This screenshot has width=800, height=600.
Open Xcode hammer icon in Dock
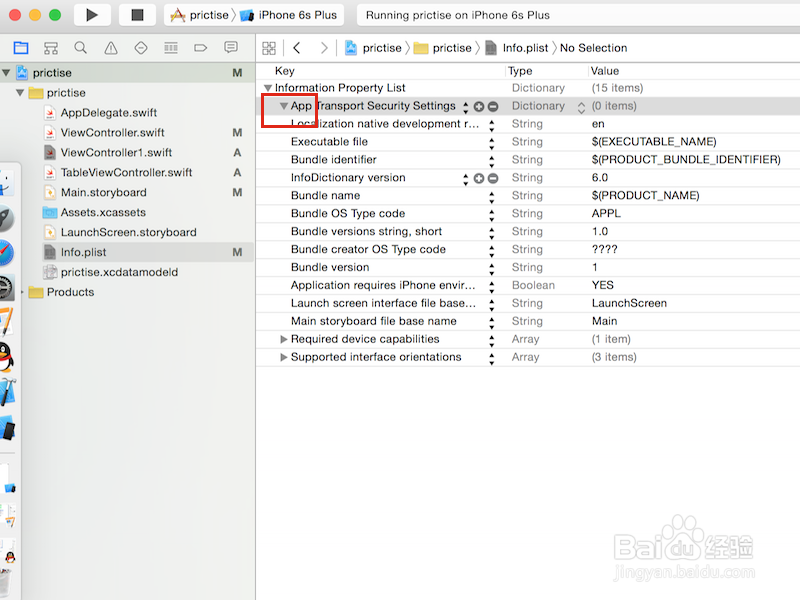[7, 392]
